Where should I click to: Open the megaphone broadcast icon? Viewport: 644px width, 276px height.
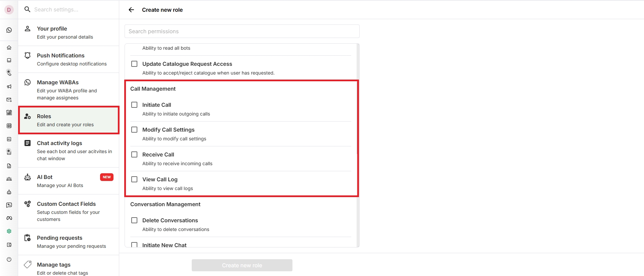(9, 87)
